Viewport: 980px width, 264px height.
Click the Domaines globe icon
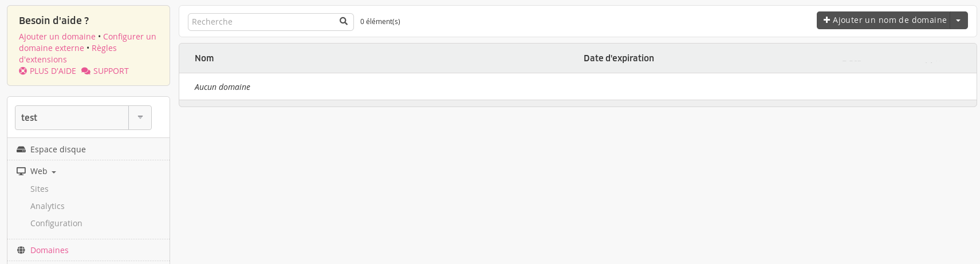21,250
